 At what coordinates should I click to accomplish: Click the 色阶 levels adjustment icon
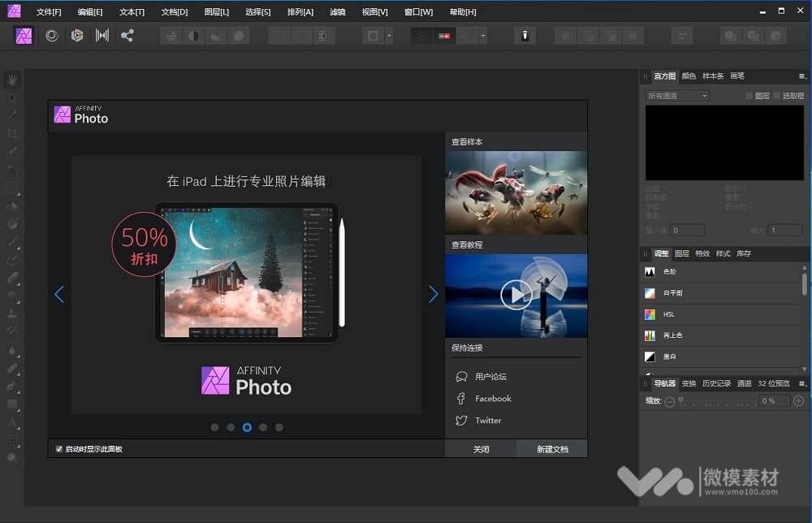point(650,271)
